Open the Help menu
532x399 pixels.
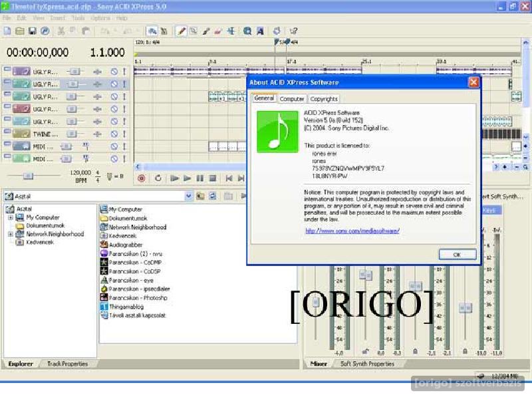[122, 18]
